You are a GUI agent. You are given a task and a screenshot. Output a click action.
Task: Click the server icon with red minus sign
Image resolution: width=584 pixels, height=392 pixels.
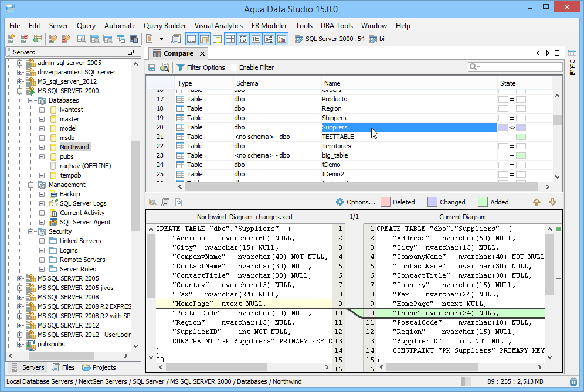pyautogui.click(x=24, y=39)
